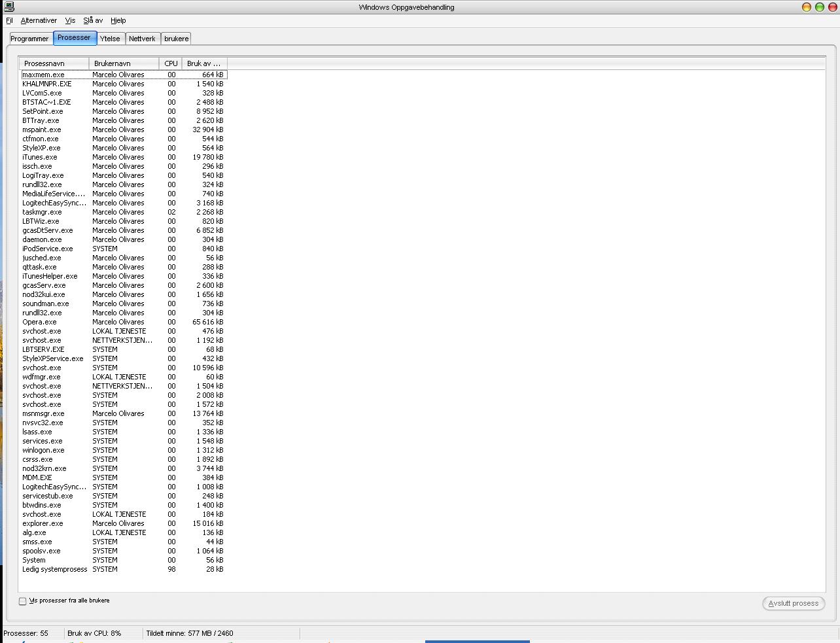Enable 'Vis prosesser fra alle brukere' checkbox

[x=22, y=601]
